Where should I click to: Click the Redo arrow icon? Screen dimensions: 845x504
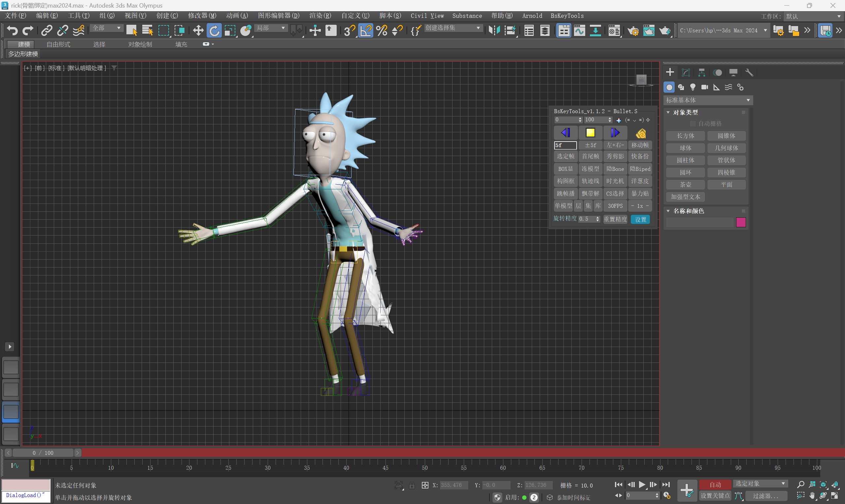coord(28,31)
